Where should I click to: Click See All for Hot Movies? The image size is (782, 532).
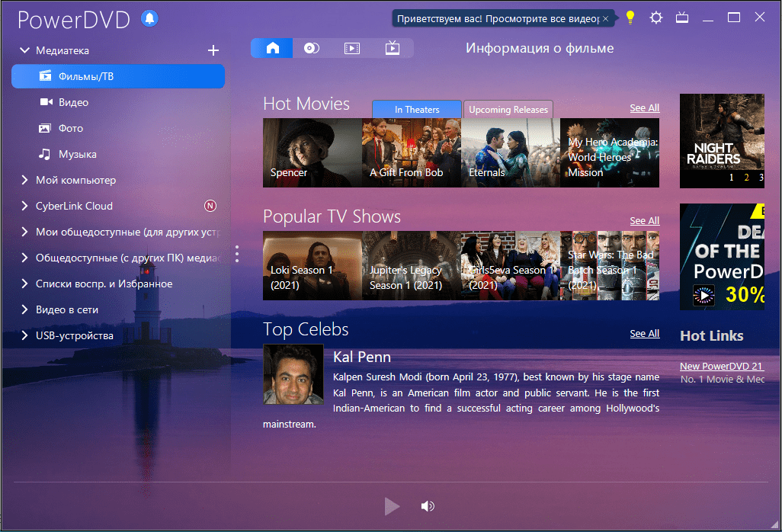point(644,108)
